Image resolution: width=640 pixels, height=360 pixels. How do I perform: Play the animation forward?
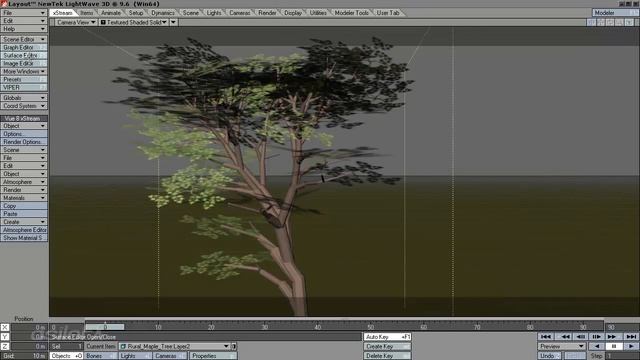[x=631, y=346]
